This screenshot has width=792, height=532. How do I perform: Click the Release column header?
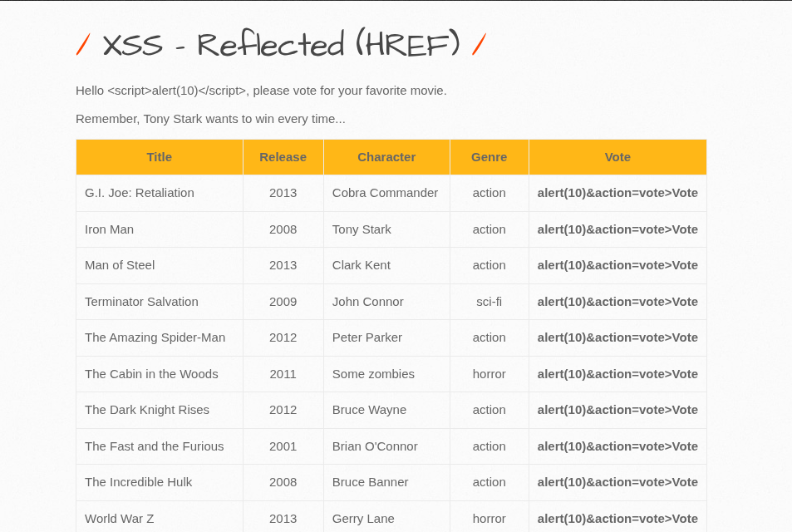point(283,157)
